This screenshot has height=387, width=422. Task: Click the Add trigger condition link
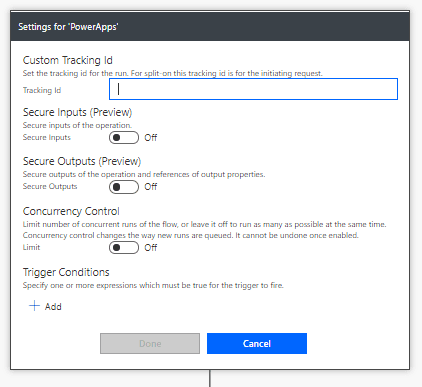point(45,306)
